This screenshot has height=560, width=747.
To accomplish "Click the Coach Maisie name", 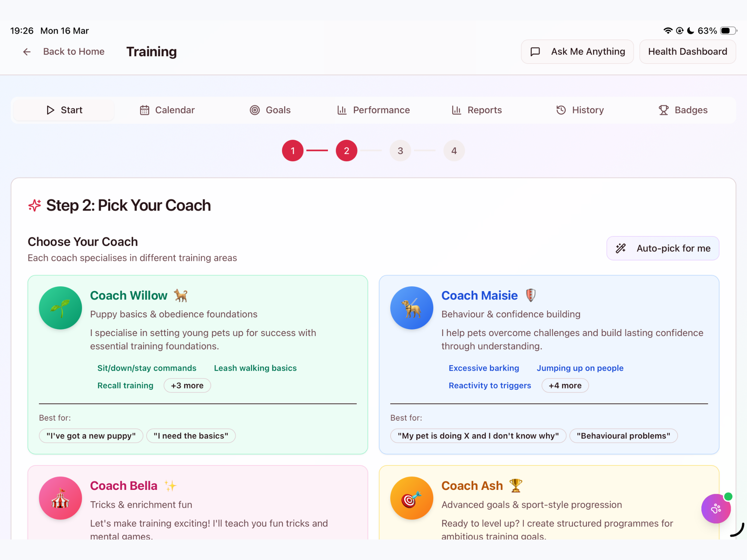I will [x=479, y=296].
